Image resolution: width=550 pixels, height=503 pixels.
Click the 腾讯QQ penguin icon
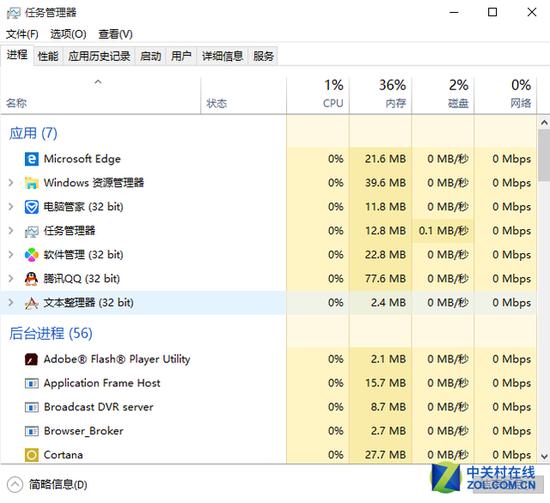(x=32, y=279)
